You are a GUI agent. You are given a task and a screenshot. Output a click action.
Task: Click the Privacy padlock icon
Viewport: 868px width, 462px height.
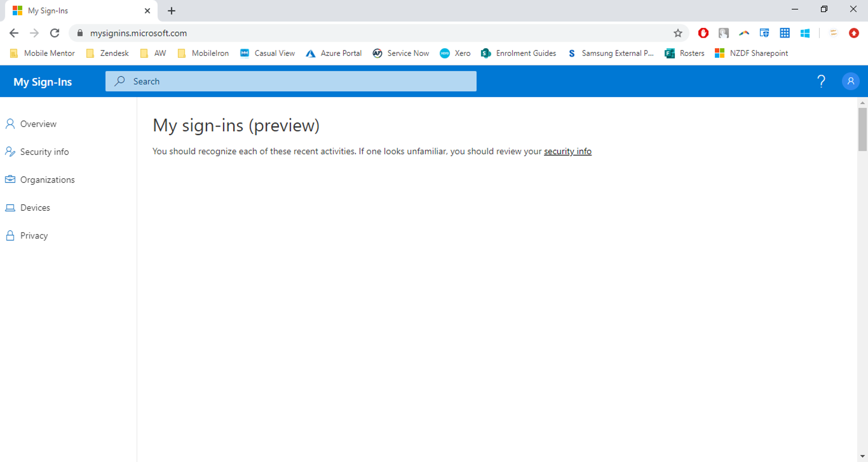pyautogui.click(x=10, y=236)
